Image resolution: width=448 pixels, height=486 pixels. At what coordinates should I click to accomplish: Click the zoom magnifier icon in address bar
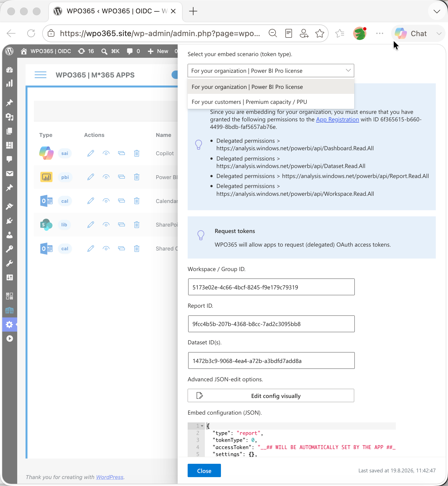tap(273, 34)
